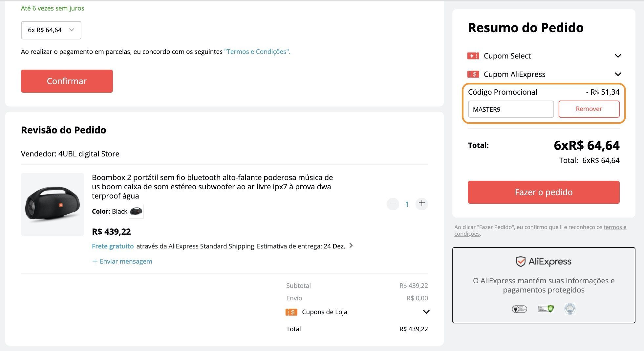This screenshot has height=351, width=644.
Task: Click the Confirmar button
Action: click(67, 81)
